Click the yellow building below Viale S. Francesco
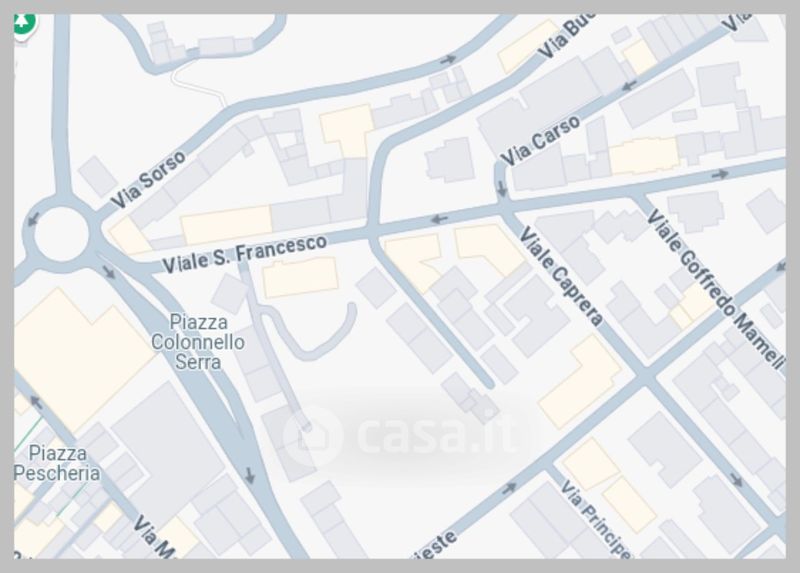The image size is (800, 573). tap(300, 278)
